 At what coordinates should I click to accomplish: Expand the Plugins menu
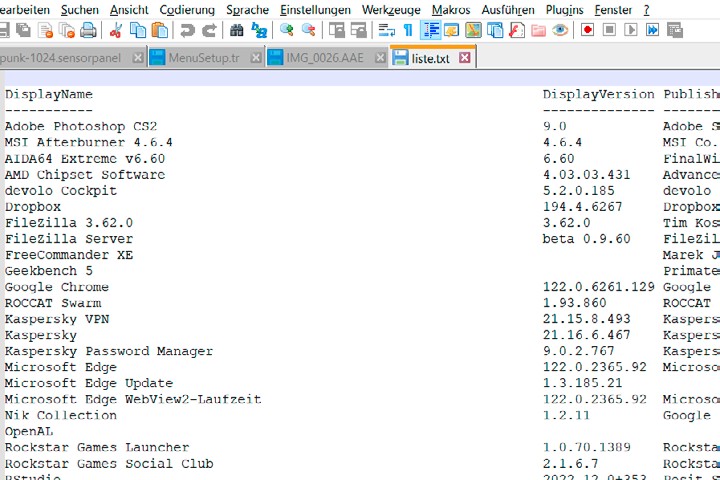(x=565, y=10)
